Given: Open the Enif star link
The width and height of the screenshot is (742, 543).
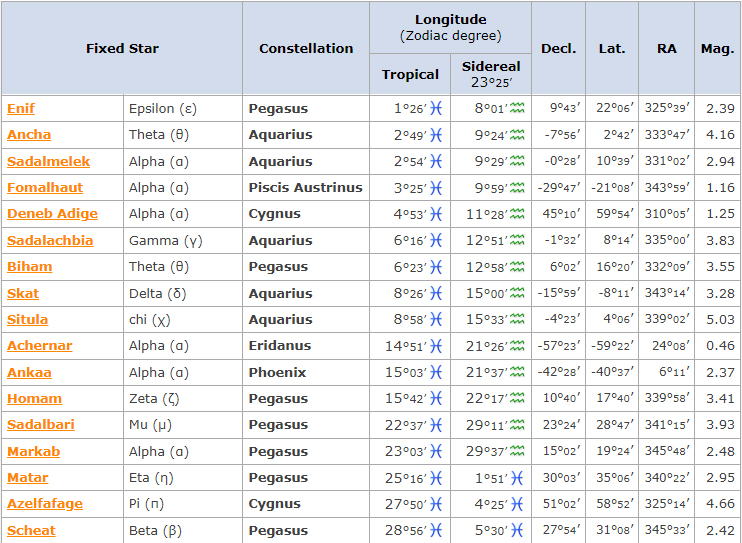Looking at the screenshot, I should pyautogui.click(x=21, y=109).
